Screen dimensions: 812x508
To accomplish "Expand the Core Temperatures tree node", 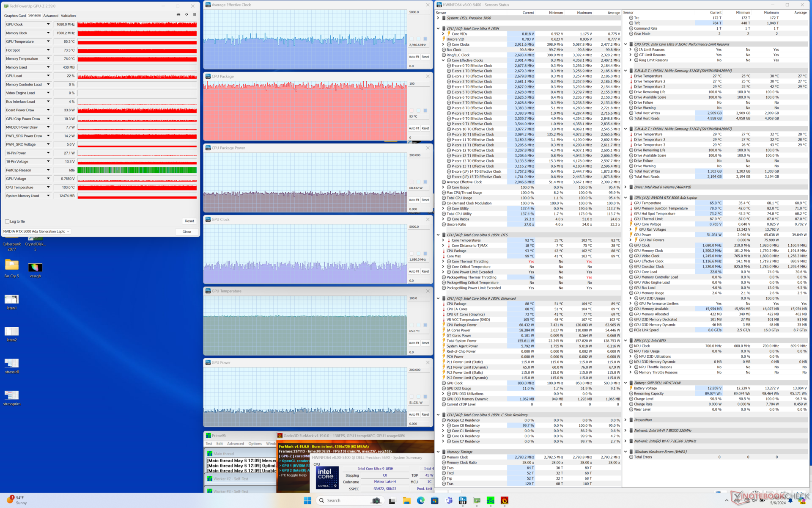I will 443,240.
